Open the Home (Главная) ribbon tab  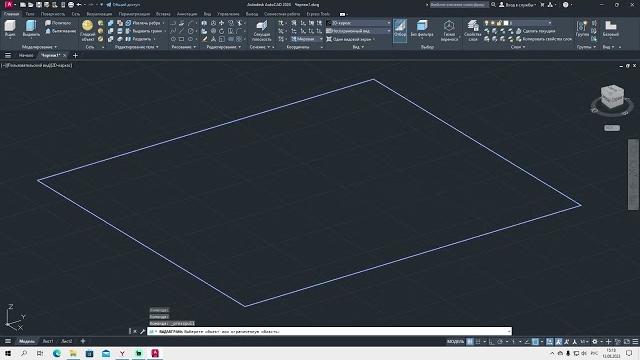[x=11, y=14]
